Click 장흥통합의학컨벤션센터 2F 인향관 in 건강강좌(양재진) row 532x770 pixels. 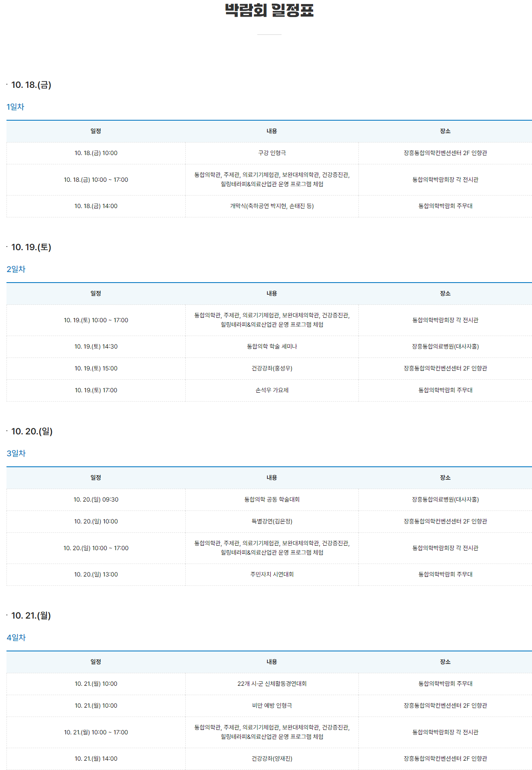click(x=445, y=759)
